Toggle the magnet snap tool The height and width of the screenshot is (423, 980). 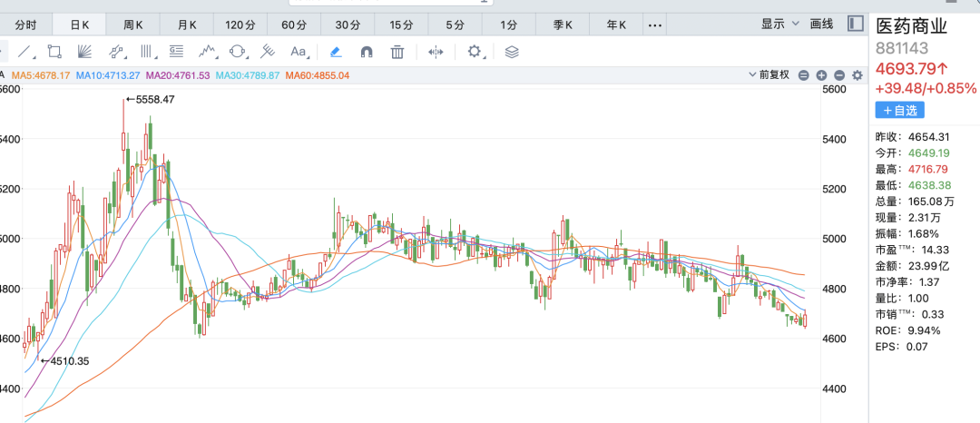pyautogui.click(x=367, y=52)
